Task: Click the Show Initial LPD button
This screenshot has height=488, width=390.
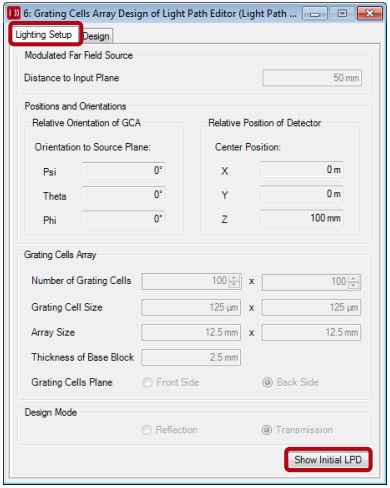Action: [x=328, y=460]
